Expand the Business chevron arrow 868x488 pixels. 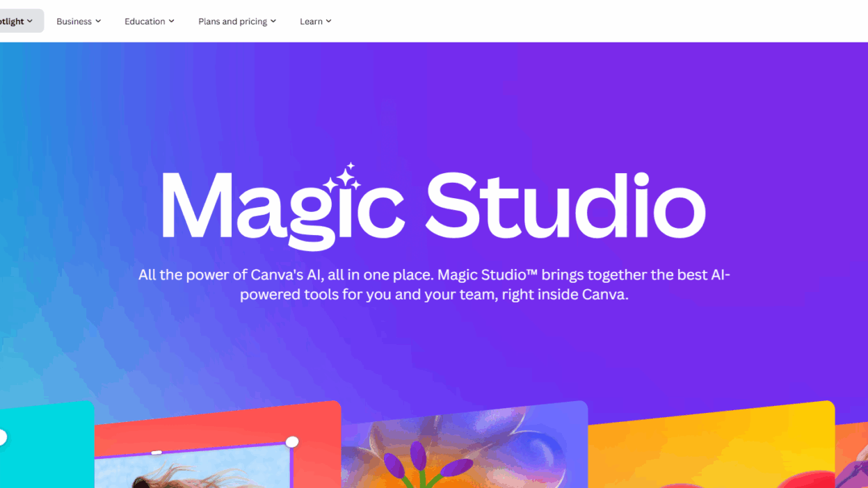[98, 21]
